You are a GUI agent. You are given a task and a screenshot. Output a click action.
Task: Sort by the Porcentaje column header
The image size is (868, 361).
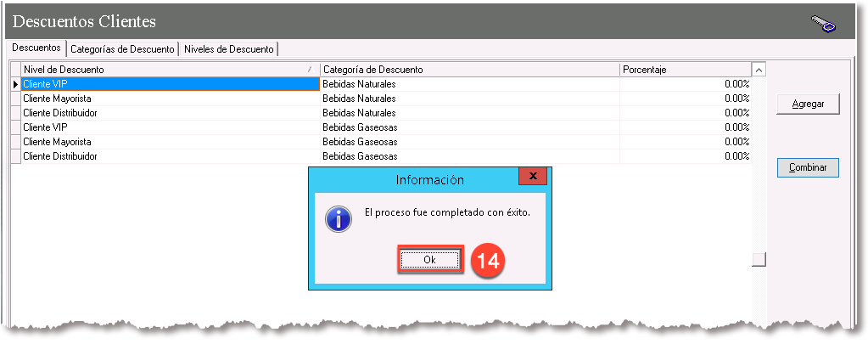pos(686,70)
